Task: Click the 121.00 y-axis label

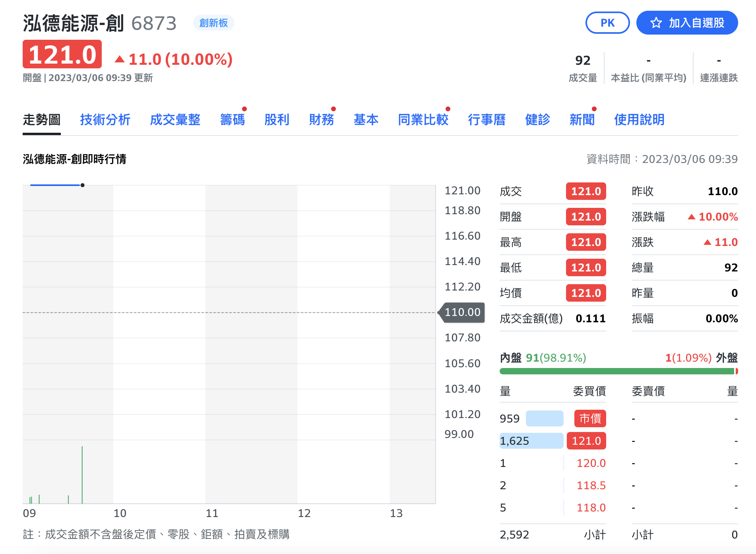Action: tap(462, 191)
